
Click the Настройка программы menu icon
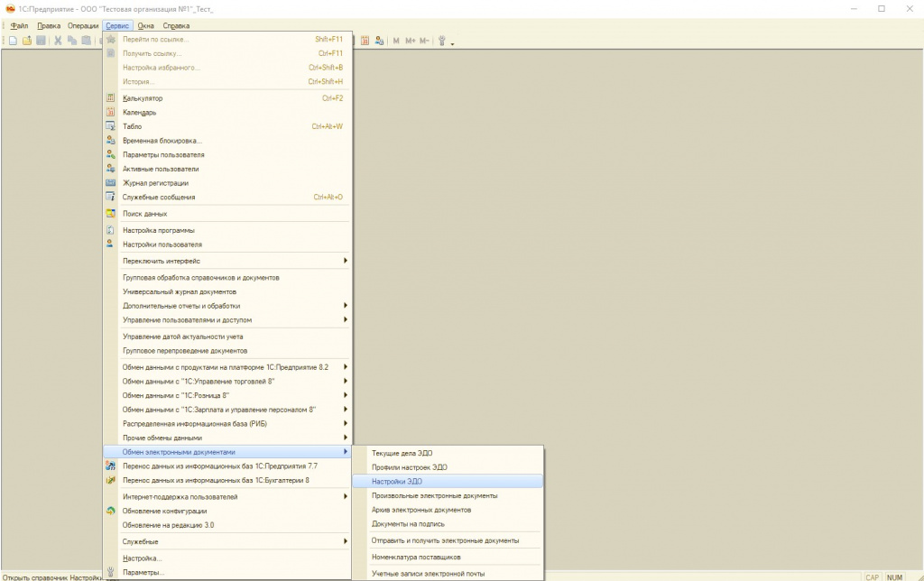coord(110,230)
